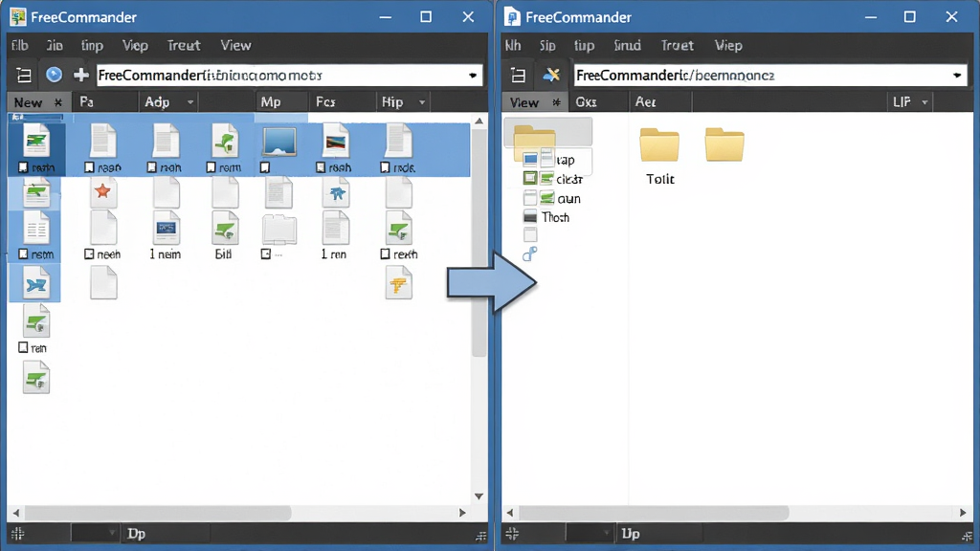Viewport: 980px width, 551px height.
Task: Open the 'Treut' menu in left window
Action: pos(183,46)
